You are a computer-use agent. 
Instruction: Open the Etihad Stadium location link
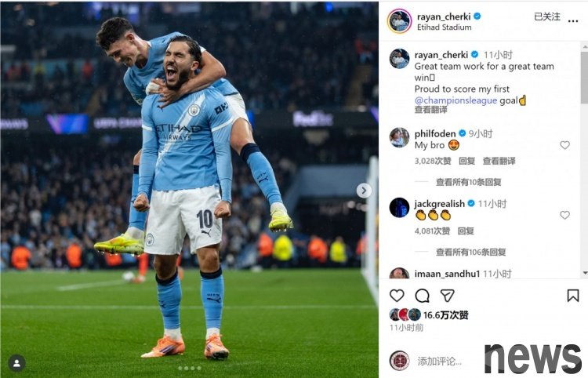tap(445, 27)
